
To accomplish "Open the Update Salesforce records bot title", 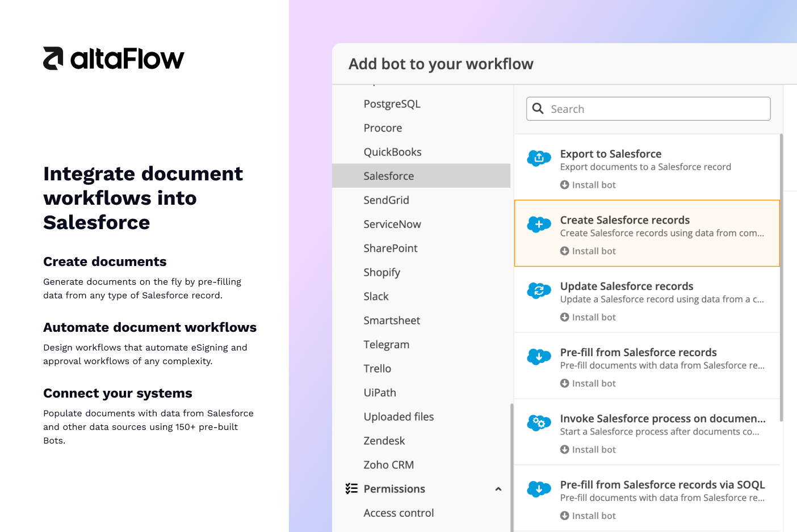I will point(627,286).
